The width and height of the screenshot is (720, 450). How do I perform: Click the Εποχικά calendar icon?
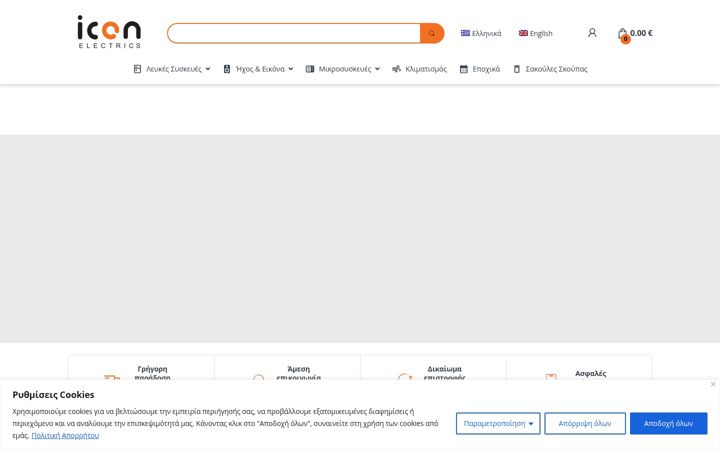[x=464, y=69]
